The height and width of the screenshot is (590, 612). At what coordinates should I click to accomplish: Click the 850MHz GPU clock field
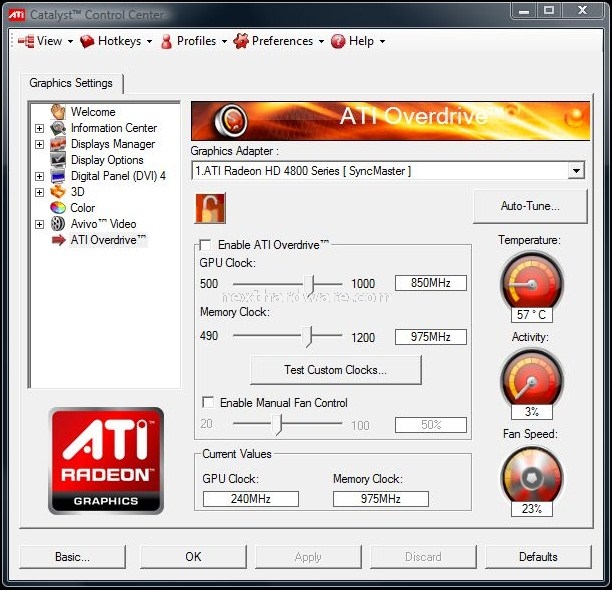(x=431, y=283)
